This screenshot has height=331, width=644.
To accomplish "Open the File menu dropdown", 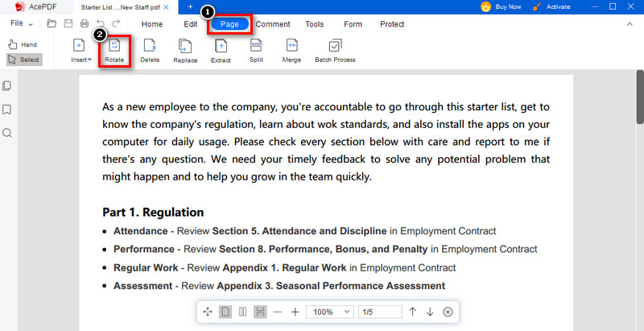I will point(22,24).
